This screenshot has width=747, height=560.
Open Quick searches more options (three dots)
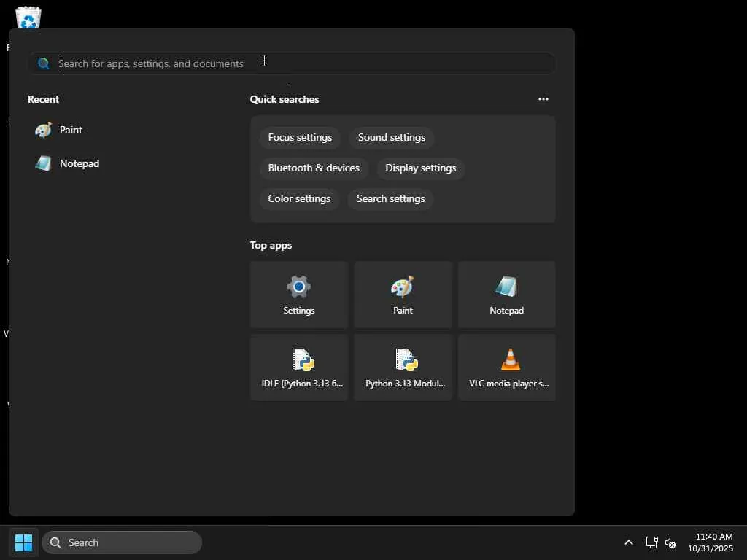(x=543, y=99)
